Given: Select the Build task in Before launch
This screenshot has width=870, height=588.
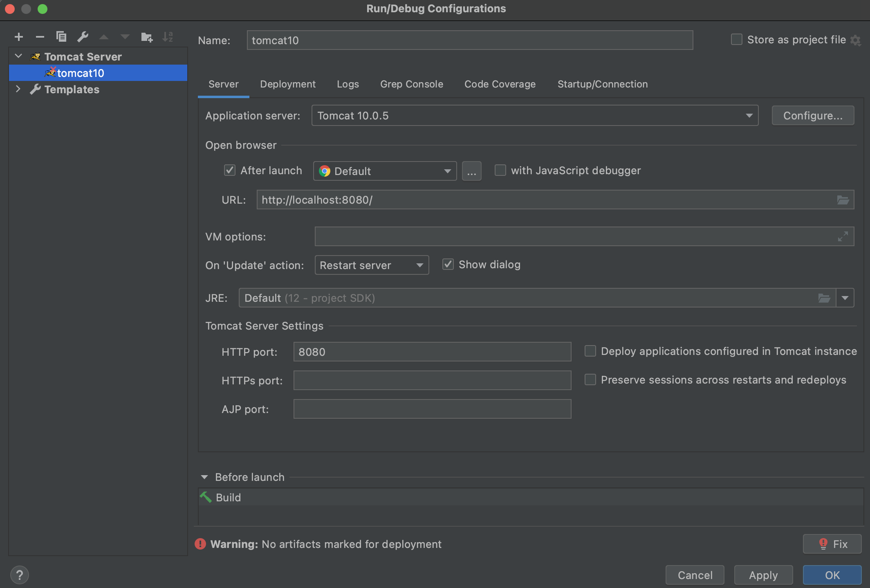Looking at the screenshot, I should click(x=531, y=497).
